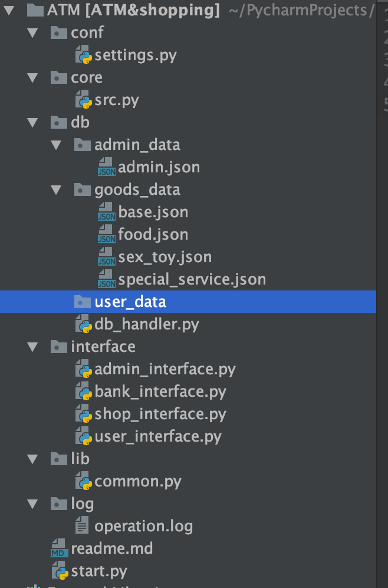Collapse the conf folder
This screenshot has width=388, height=588.
(32, 32)
